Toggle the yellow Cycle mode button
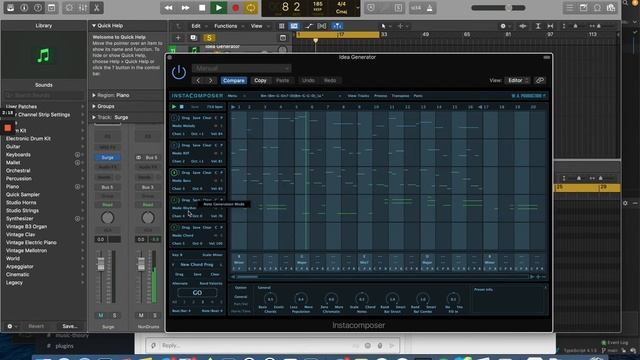Image resolution: width=640 pixels, height=360 pixels. tap(251, 8)
